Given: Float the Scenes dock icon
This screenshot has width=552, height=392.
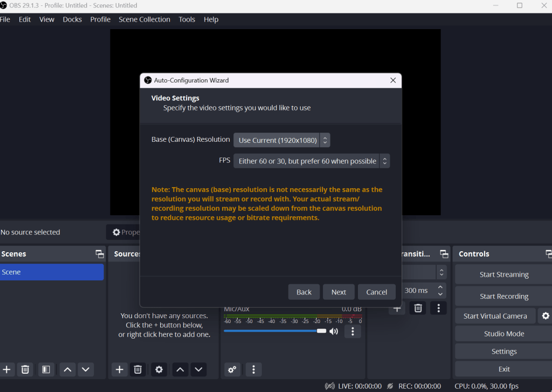Looking at the screenshot, I should pyautogui.click(x=100, y=254).
